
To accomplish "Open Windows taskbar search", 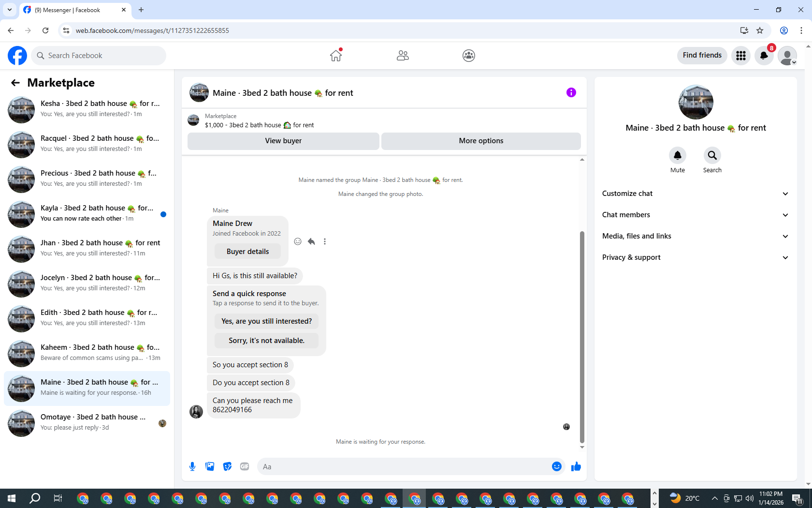I will [35, 498].
